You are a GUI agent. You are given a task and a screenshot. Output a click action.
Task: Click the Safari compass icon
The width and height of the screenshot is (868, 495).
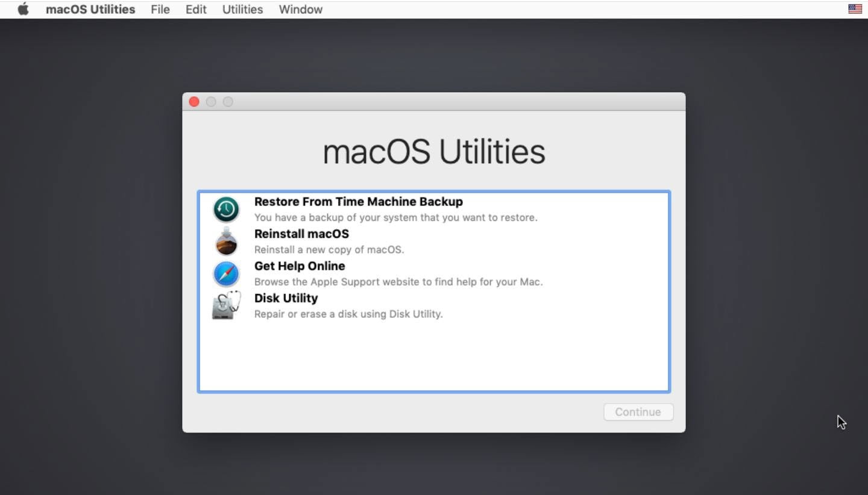point(226,274)
